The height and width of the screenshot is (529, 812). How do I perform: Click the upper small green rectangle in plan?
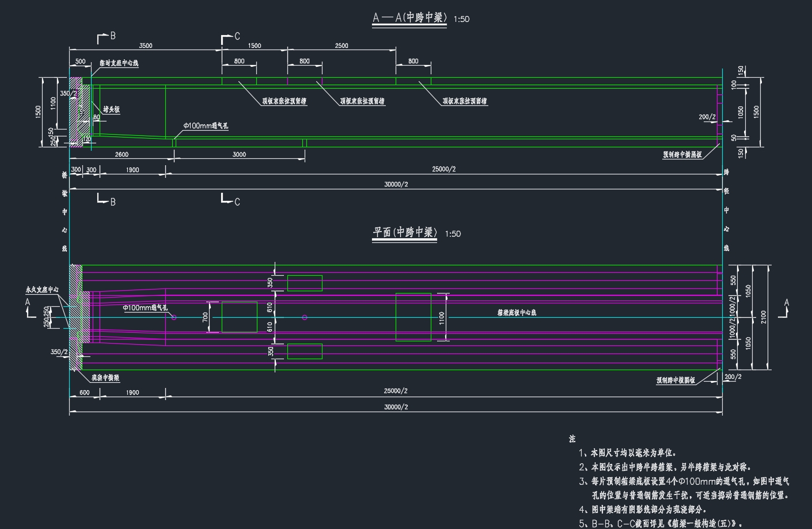coord(305,283)
